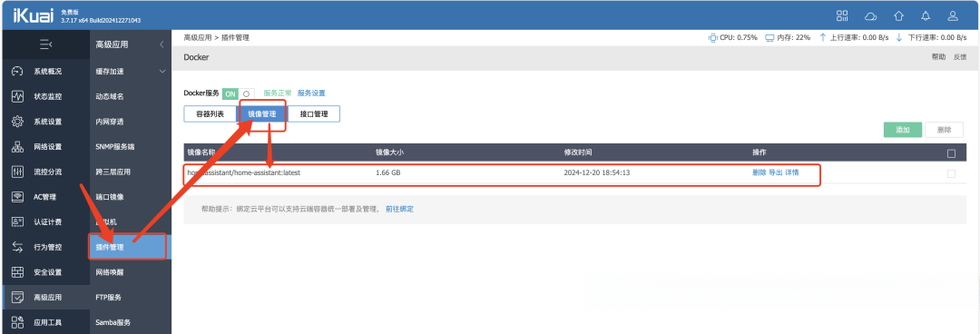980x334 pixels.
Task: Click the green 添加 button
Action: click(x=903, y=130)
